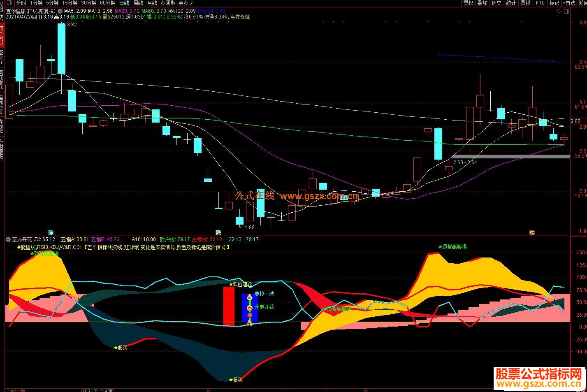
Task: Expand the 更多 periods menu
Action: tap(186, 3)
